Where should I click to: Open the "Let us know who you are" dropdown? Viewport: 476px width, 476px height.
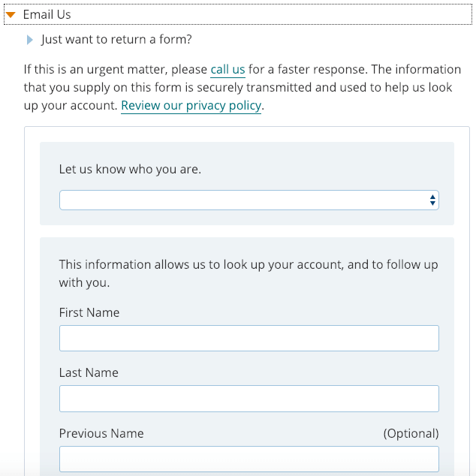[249, 200]
